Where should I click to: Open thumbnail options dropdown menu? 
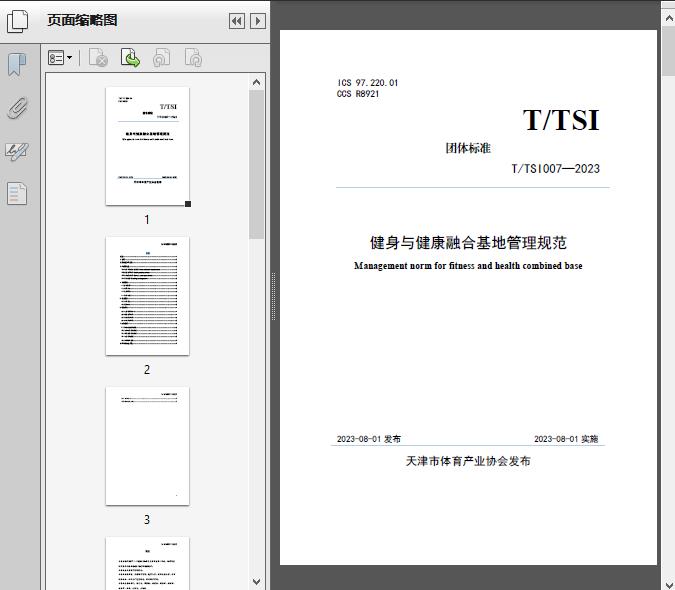click(x=60, y=58)
